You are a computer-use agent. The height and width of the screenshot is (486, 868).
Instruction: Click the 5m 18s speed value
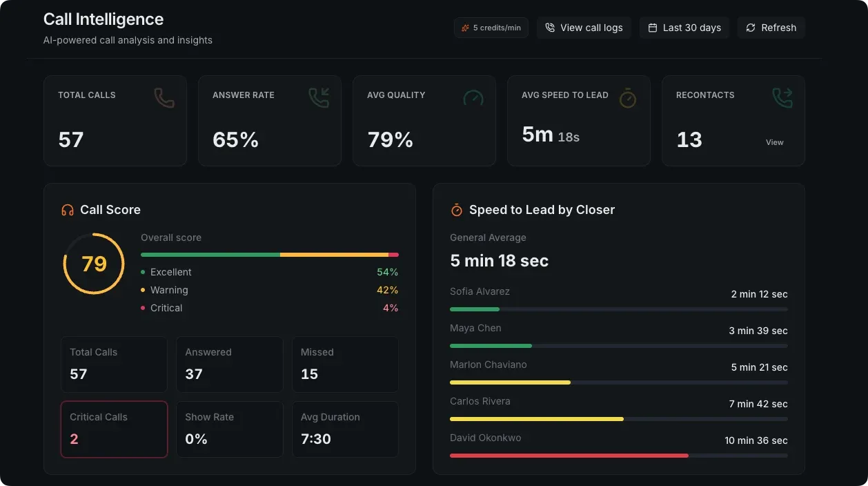tap(551, 135)
